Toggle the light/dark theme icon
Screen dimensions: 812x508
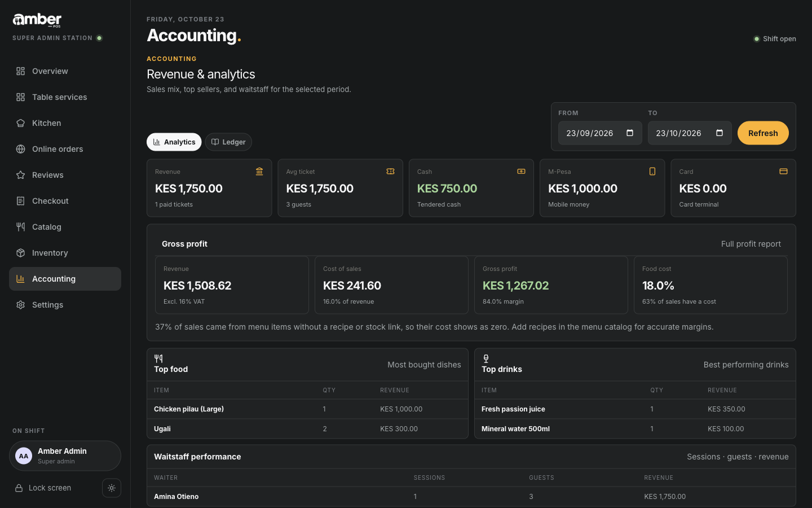(x=112, y=488)
